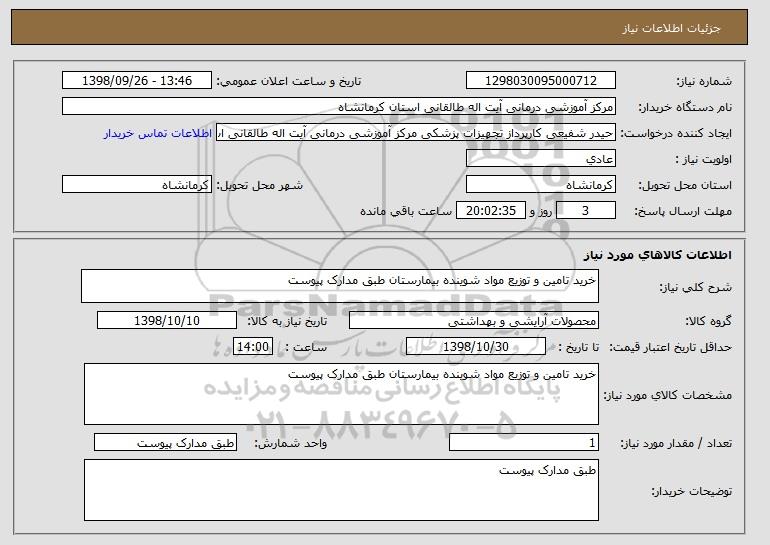Click the ایجاد کننده درخواست field

(x=416, y=133)
